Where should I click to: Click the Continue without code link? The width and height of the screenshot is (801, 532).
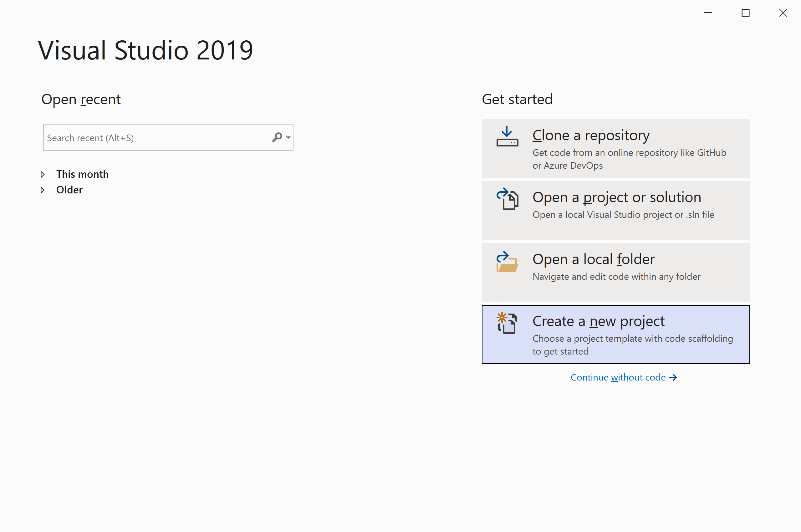tap(618, 377)
